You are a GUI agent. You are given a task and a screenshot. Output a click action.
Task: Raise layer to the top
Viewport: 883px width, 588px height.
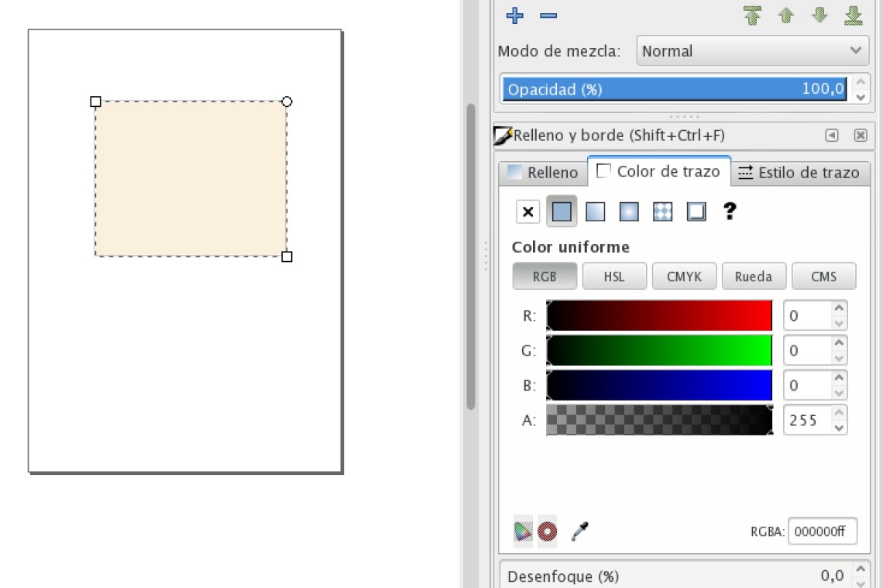[x=754, y=15]
